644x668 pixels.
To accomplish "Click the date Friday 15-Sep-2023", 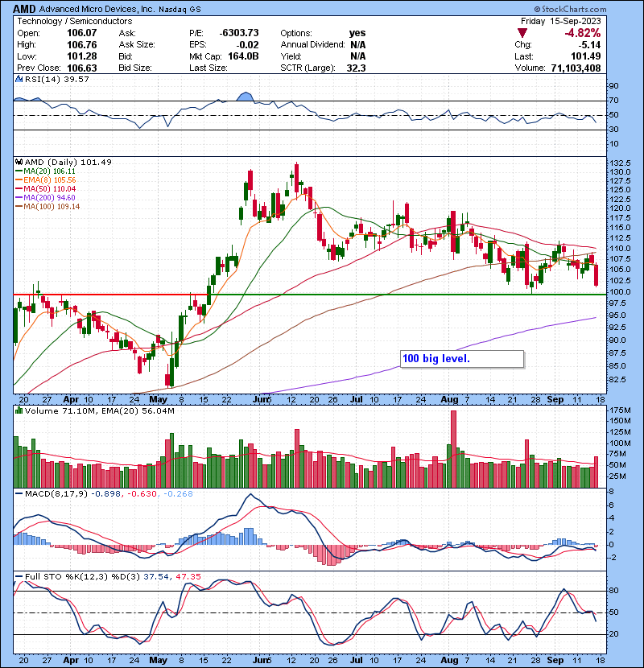I will point(560,21).
